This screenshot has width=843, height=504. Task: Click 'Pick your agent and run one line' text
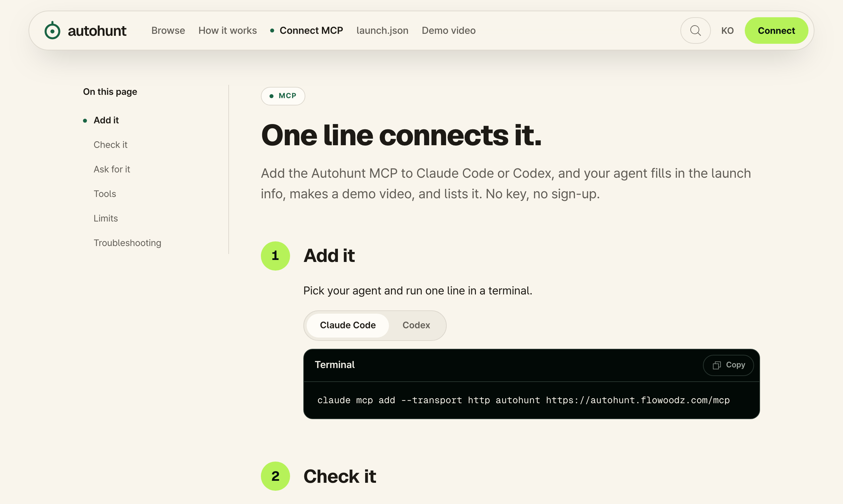pos(418,291)
